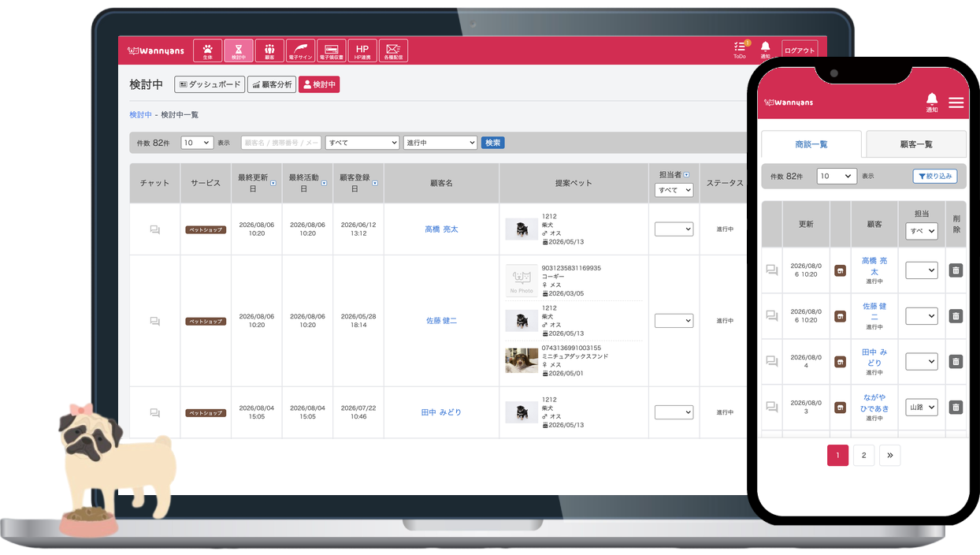
Task: Switch to ダッシュボード tab
Action: (210, 84)
